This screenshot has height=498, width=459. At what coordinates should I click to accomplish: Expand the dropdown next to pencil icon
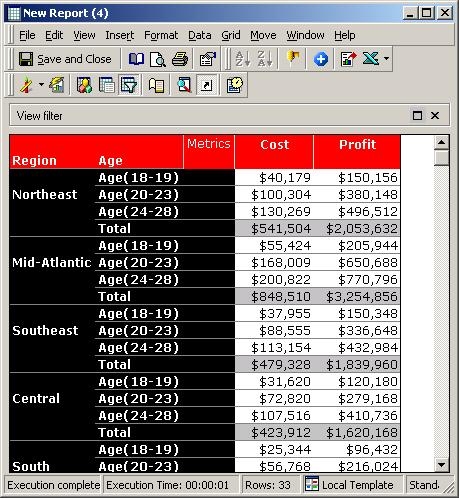(x=41, y=85)
